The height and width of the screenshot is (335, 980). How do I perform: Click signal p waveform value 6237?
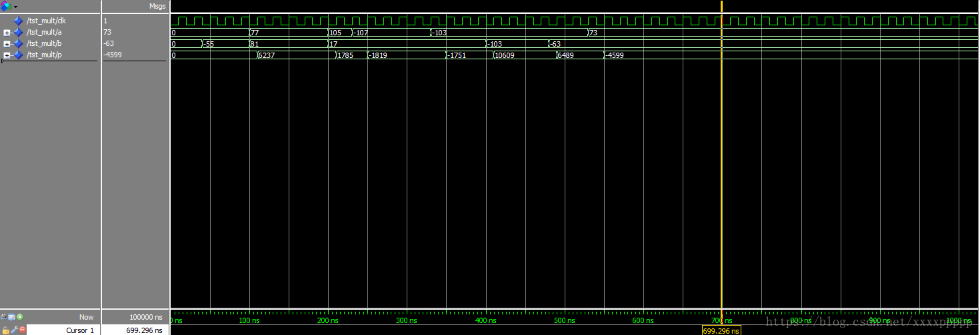coord(266,55)
